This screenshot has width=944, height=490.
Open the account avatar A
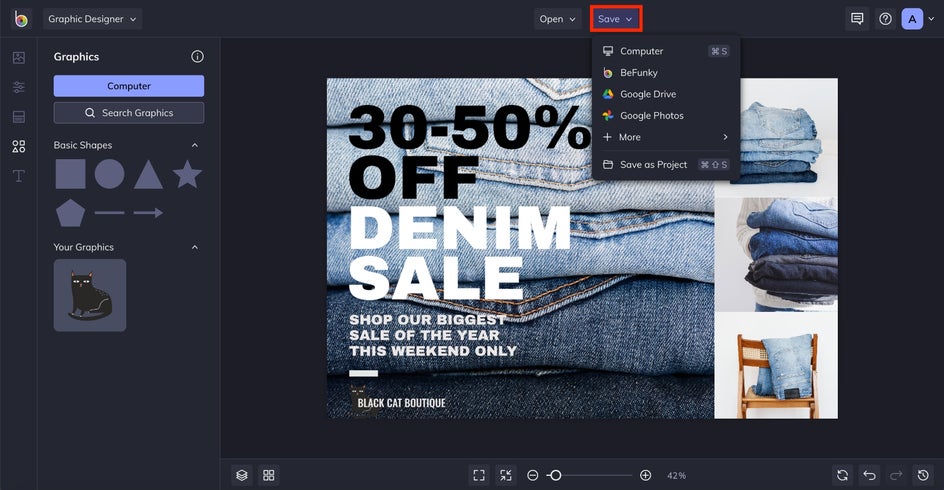tap(912, 19)
